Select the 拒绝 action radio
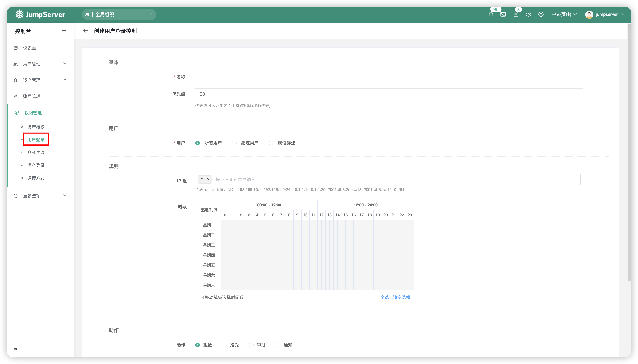 pos(197,345)
